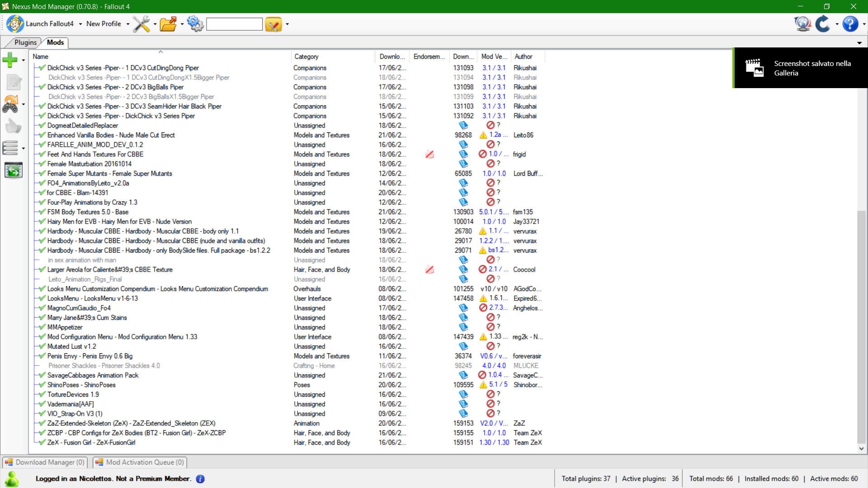The width and height of the screenshot is (868, 488).
Task: Click the green arrows icon in the sidebar
Action: 14,170
